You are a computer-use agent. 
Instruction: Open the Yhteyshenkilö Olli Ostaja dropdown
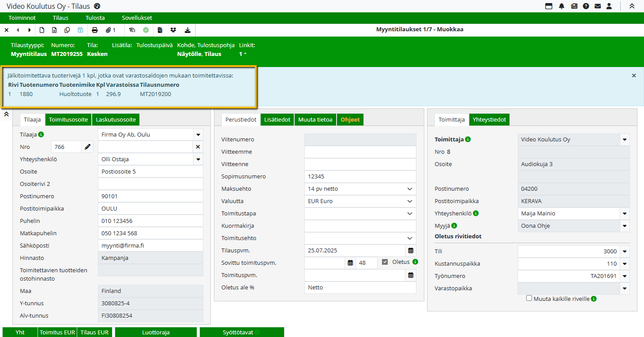click(198, 159)
